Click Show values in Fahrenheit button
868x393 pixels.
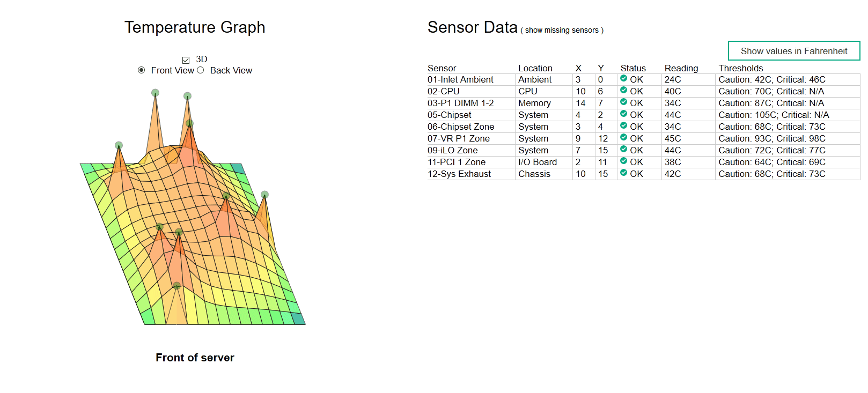(x=794, y=51)
